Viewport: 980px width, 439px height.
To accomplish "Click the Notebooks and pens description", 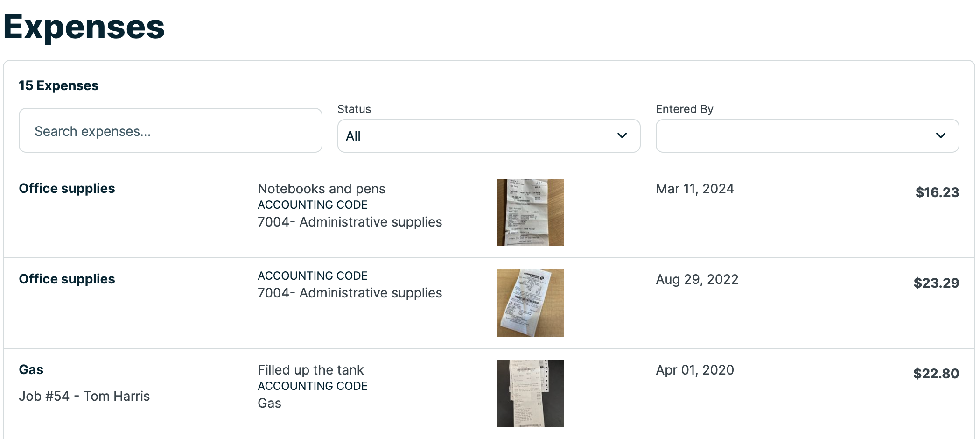I will point(321,189).
